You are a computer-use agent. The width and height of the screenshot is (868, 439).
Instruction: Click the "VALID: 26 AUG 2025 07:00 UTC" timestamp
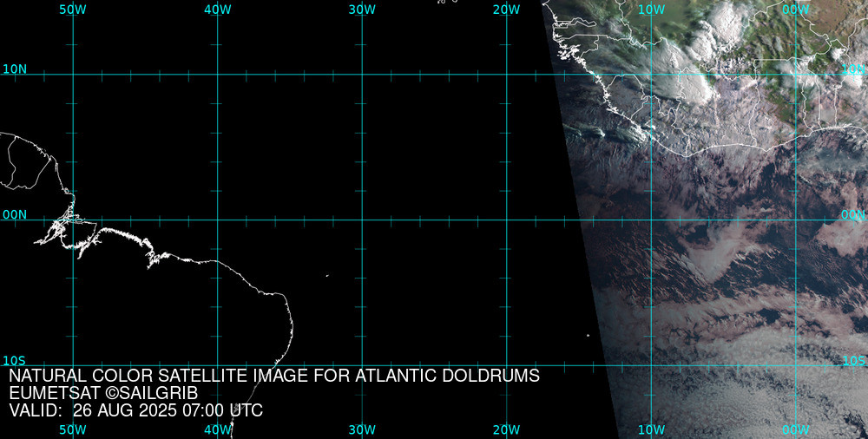coord(135,410)
